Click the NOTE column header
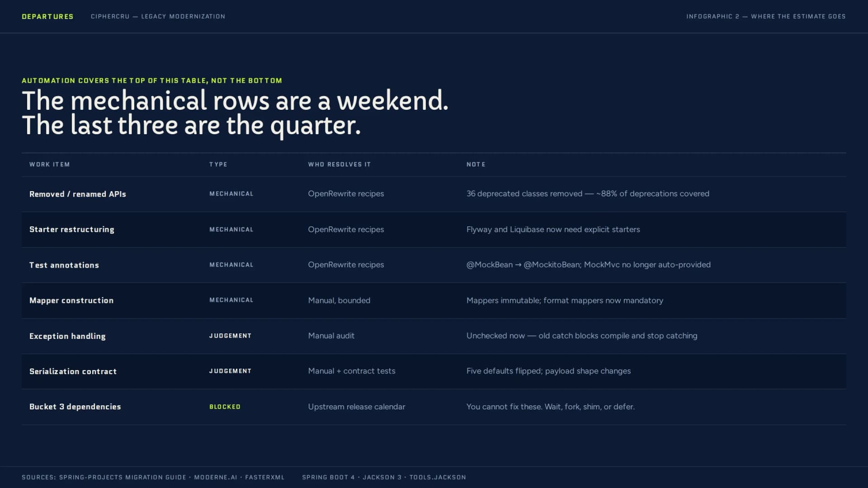Image resolution: width=868 pixels, height=488 pixels. [476, 164]
